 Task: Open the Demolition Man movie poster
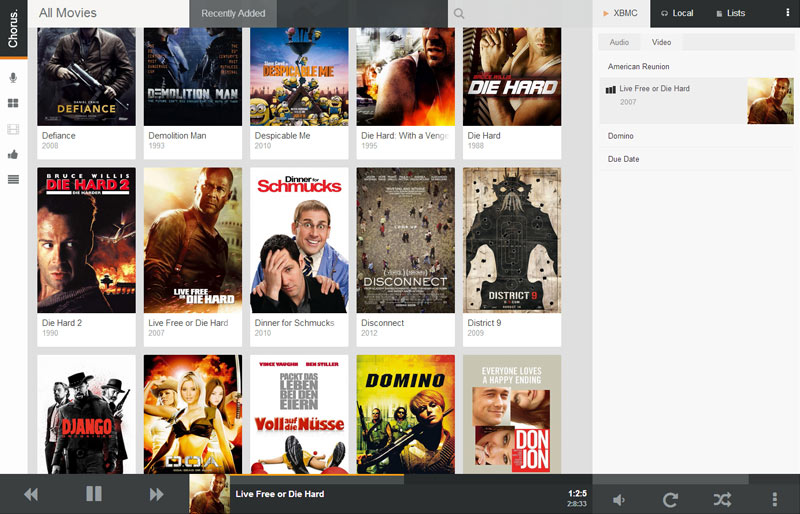tap(193, 77)
